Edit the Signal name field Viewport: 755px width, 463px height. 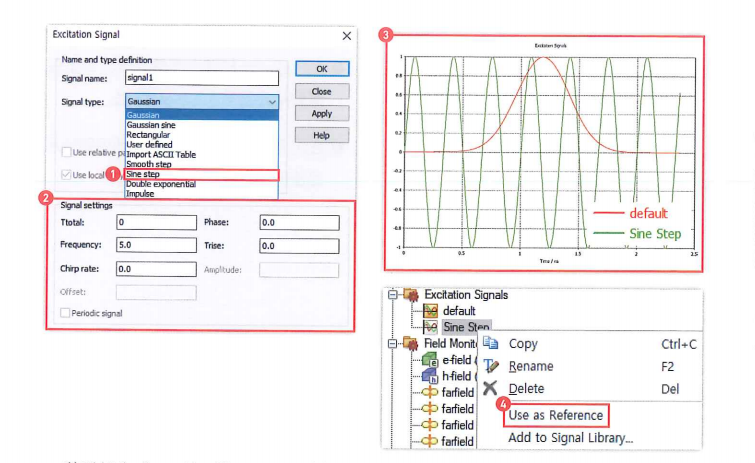point(202,78)
